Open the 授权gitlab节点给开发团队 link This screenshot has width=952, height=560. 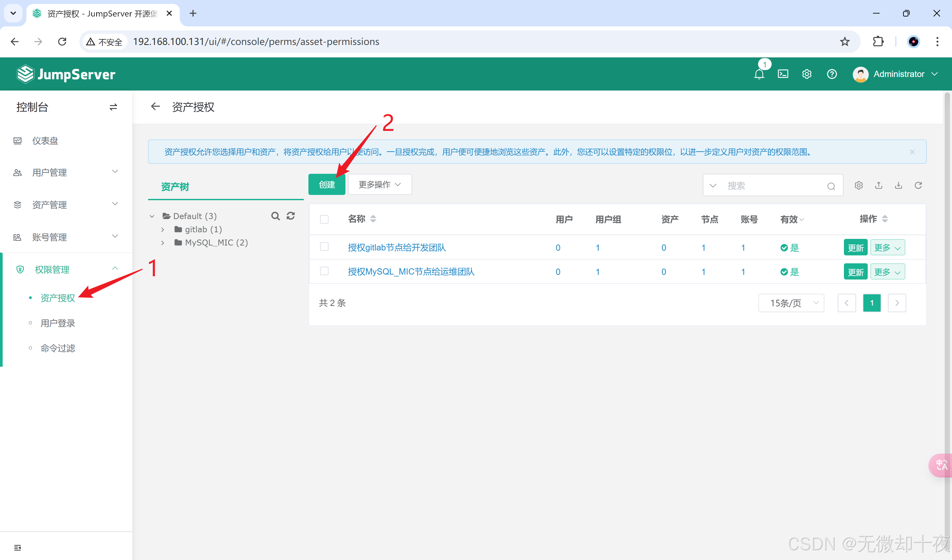coord(396,248)
